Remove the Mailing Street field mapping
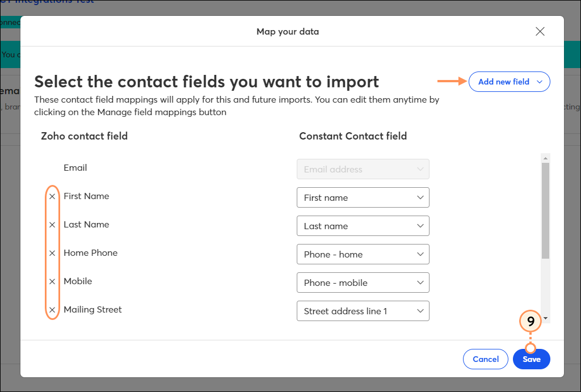This screenshot has height=392, width=581. point(52,310)
